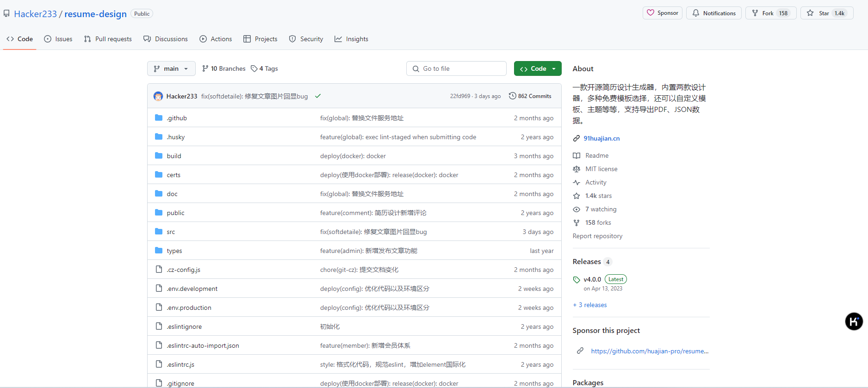Viewport: 868px width, 388px height.
Task: Expand the green Code dropdown button
Action: [538, 68]
